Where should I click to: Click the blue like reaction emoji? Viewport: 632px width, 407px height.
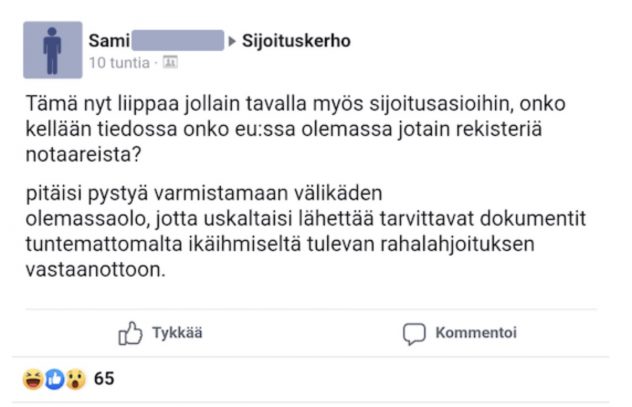pyautogui.click(x=53, y=379)
